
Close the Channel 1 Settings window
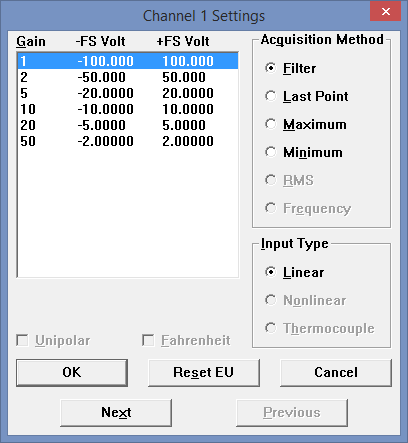click(385, 11)
